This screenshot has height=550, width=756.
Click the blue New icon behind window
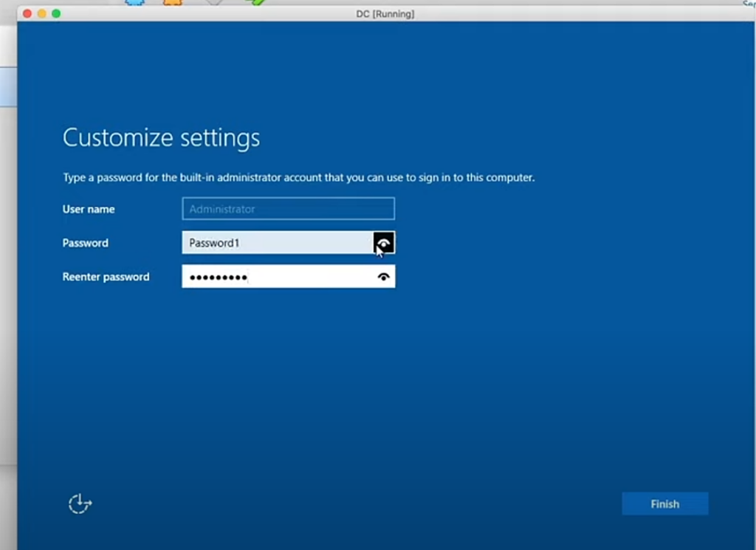pos(134,2)
